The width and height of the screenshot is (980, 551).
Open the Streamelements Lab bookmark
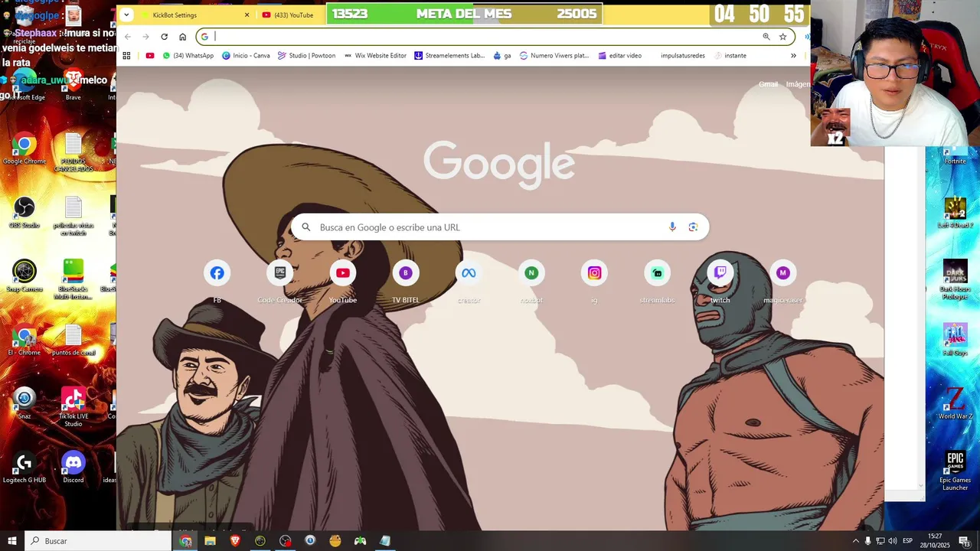(x=449, y=55)
